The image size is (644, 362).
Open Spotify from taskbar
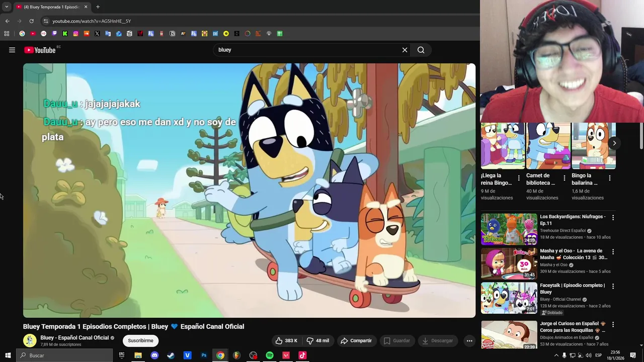[270, 355]
